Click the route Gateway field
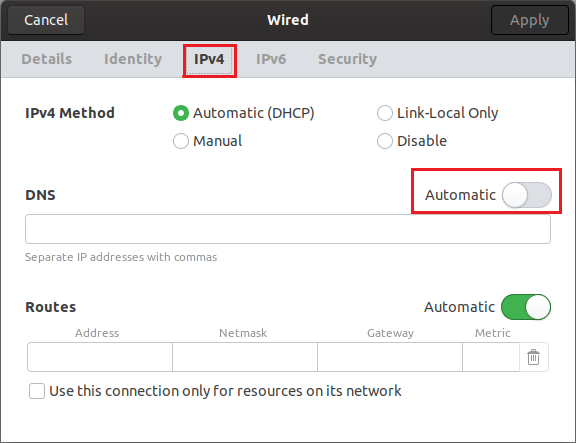576x443 pixels. (x=390, y=357)
